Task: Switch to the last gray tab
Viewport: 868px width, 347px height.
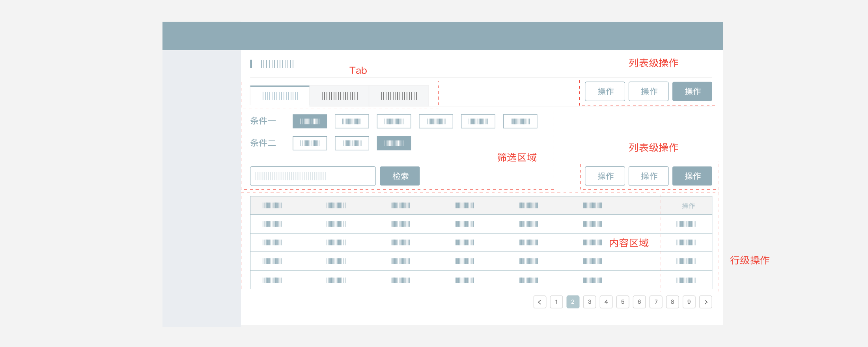Action: pos(399,96)
